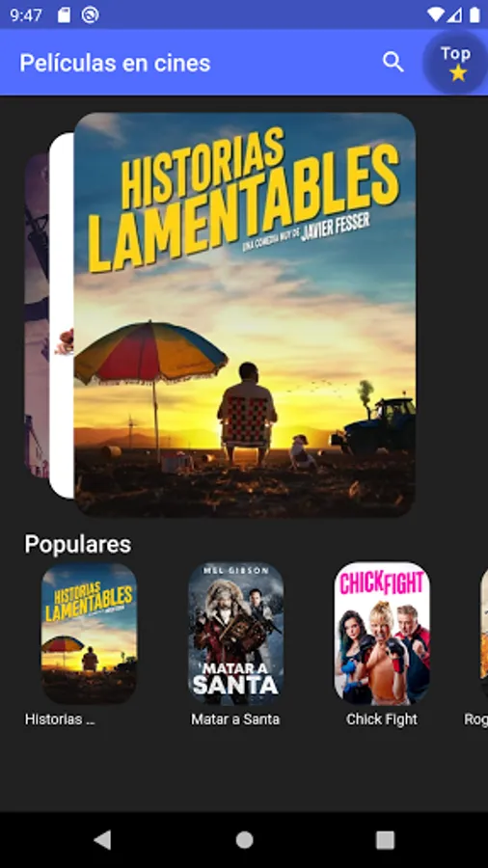The height and width of the screenshot is (868, 488).
Task: Select the white card behind main poster
Action: point(62,314)
